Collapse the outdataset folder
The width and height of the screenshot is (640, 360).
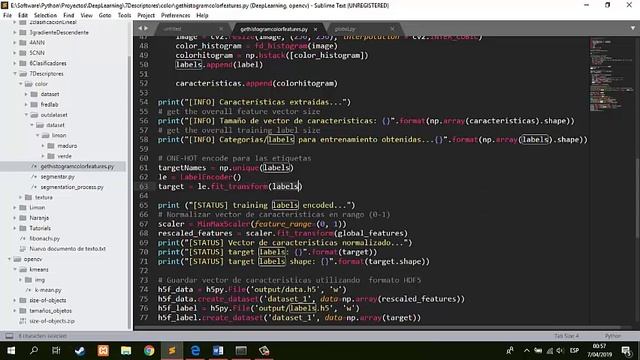point(27,115)
